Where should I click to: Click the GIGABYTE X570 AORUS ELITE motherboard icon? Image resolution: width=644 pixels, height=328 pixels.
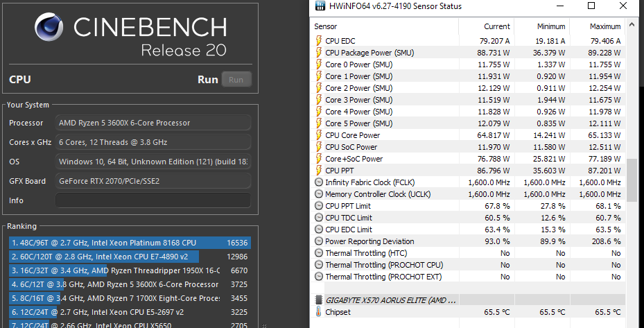click(x=319, y=300)
